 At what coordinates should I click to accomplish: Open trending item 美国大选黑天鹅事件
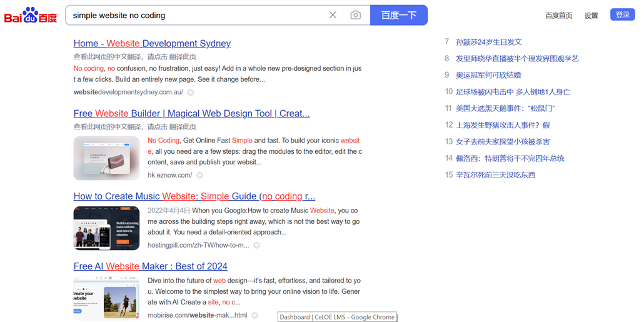pos(506,108)
